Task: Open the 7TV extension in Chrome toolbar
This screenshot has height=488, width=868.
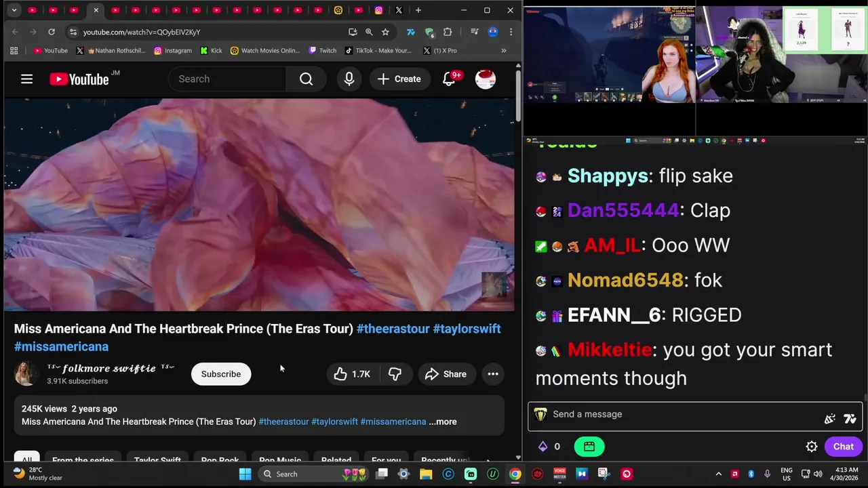Action: 411,32
